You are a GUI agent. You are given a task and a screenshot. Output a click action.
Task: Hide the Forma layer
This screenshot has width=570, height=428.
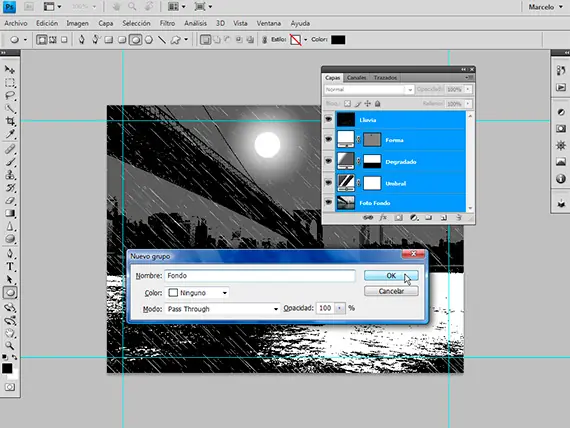click(329, 139)
